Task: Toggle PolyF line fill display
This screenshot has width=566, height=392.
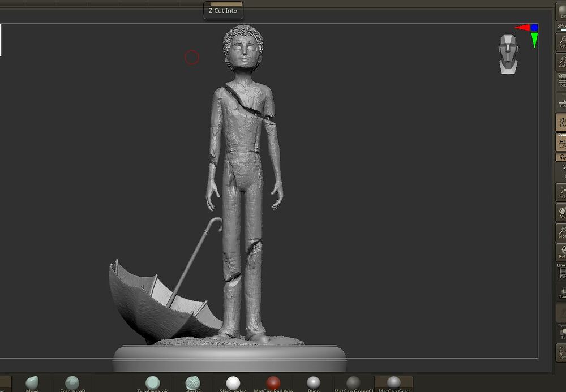Action: tap(561, 272)
